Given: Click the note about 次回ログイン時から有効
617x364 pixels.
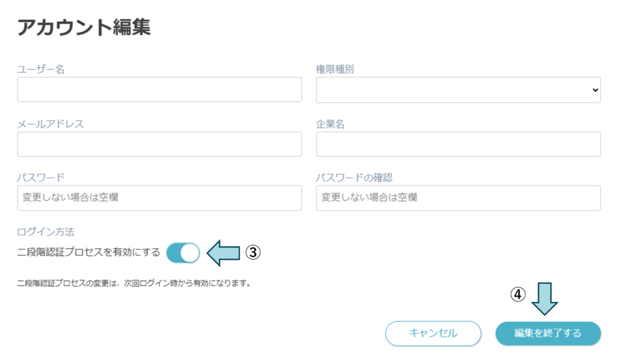Looking at the screenshot, I should click(x=134, y=283).
